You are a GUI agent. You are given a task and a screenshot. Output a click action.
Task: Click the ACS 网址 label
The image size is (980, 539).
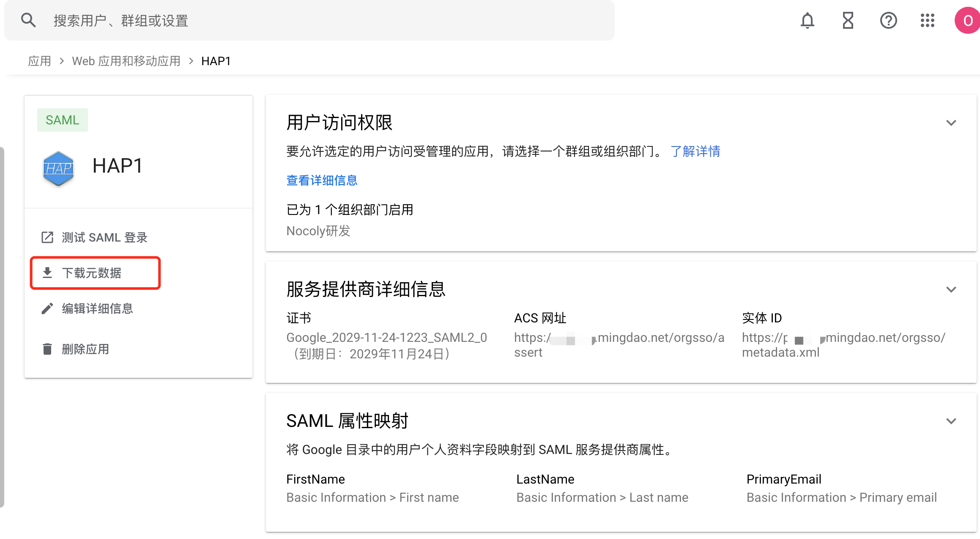pyautogui.click(x=540, y=318)
